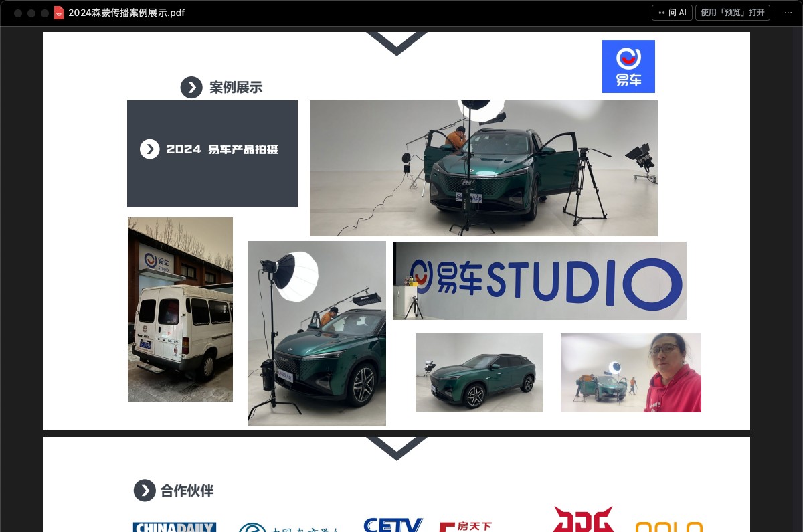
Task: Open the more options ellipsis menu
Action: click(x=788, y=13)
